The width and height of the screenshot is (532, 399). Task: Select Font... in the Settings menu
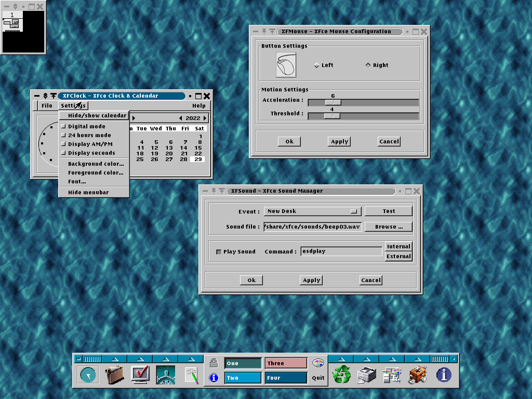click(x=94, y=181)
